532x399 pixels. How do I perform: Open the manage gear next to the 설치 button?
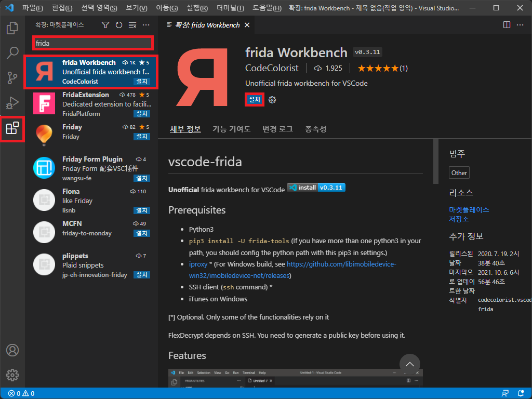(272, 100)
